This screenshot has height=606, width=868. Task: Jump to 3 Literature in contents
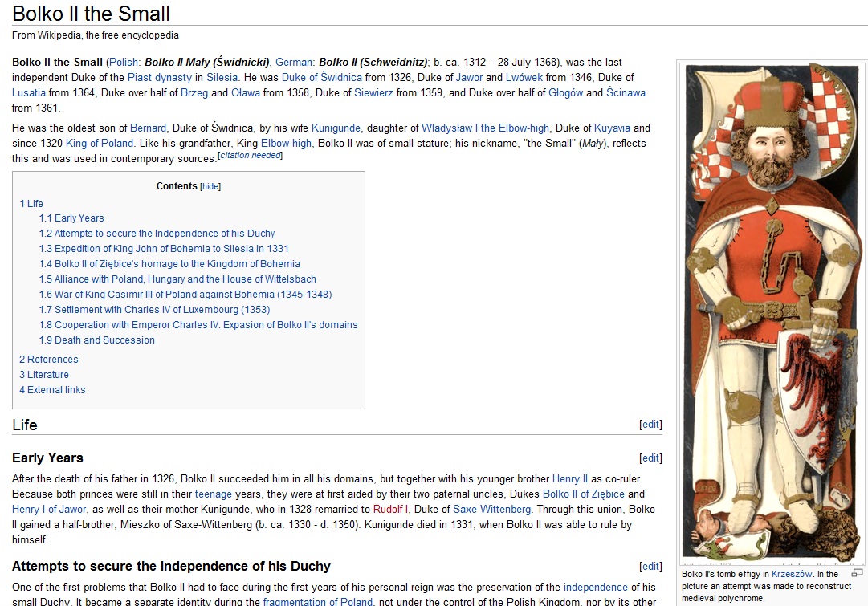(44, 375)
